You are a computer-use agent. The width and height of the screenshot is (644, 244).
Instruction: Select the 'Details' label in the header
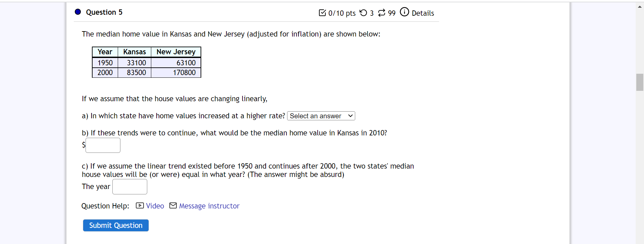(x=423, y=13)
